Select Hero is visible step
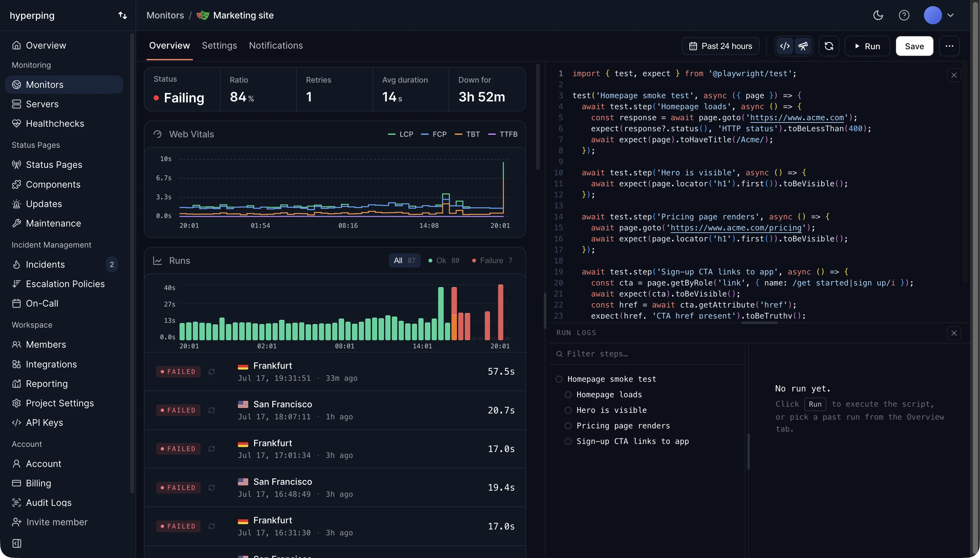980x558 pixels. tap(606, 410)
